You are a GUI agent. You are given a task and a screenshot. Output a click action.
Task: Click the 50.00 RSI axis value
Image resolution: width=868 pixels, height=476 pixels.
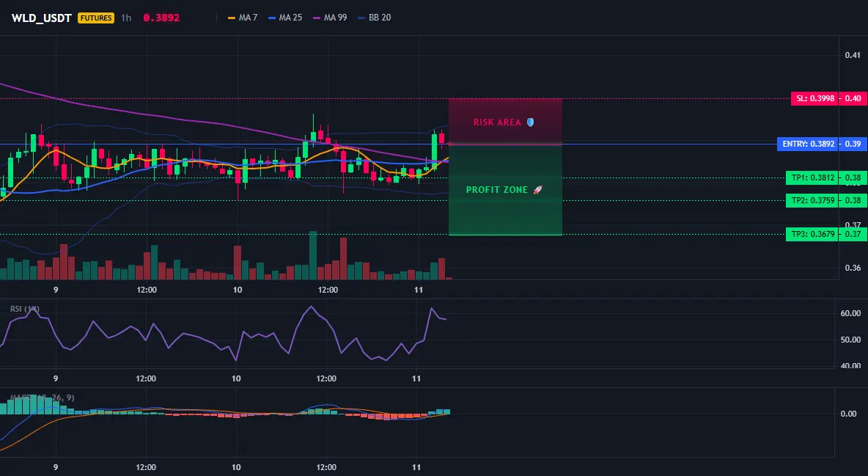tap(851, 340)
